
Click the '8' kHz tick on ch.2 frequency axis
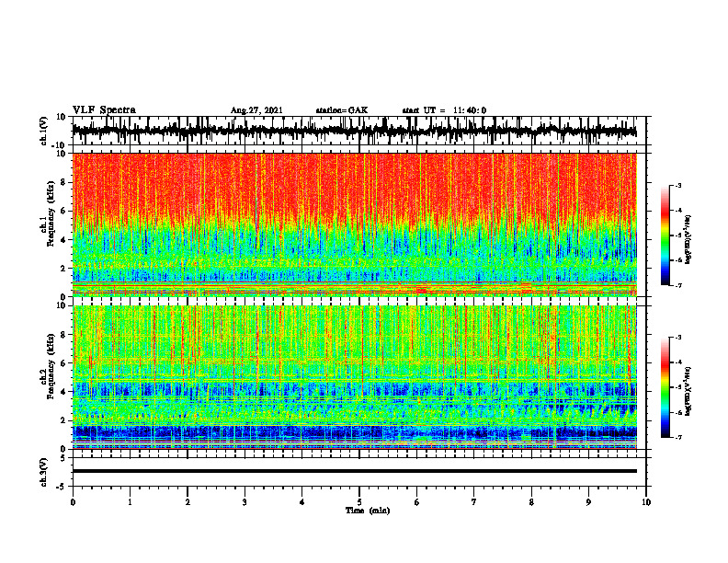(x=63, y=335)
